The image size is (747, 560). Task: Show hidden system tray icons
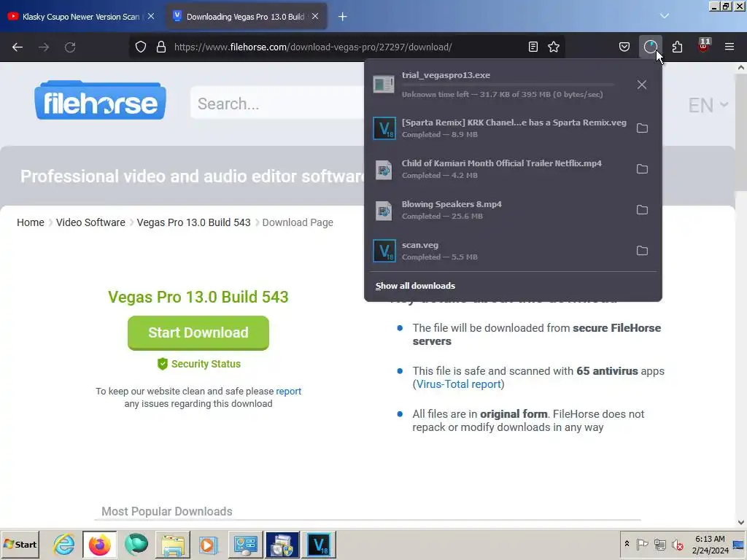coord(627,544)
